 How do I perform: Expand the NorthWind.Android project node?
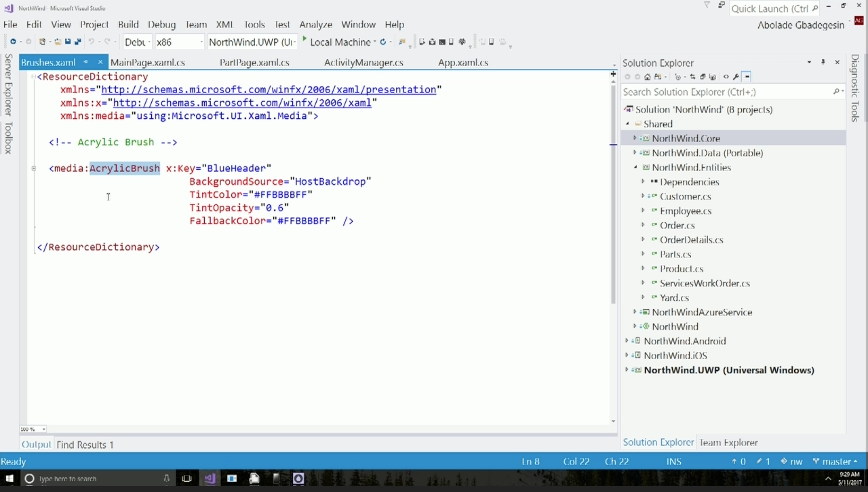(627, 341)
